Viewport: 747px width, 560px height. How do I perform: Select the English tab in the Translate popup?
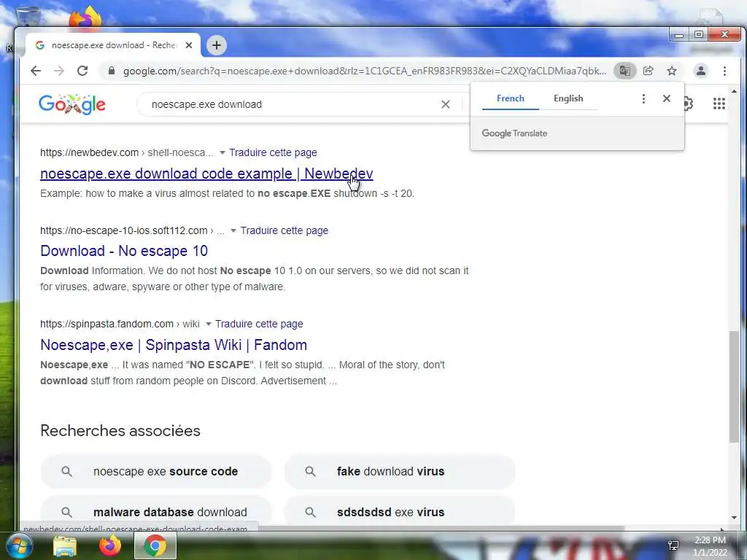tap(568, 98)
